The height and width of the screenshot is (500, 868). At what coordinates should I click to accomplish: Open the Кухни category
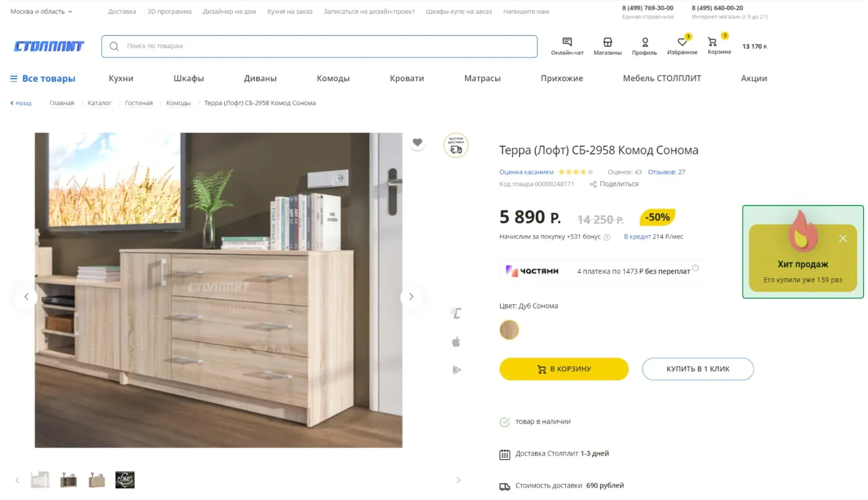[121, 78]
